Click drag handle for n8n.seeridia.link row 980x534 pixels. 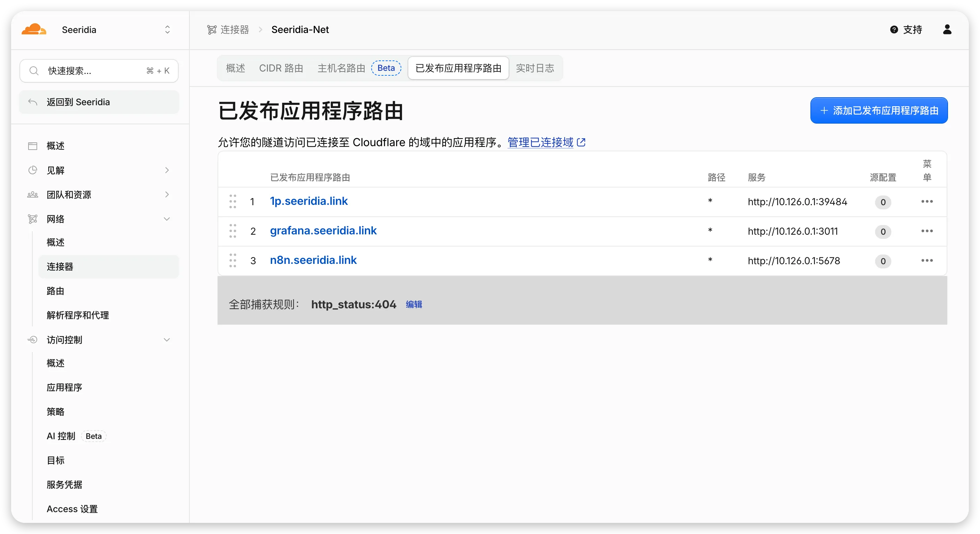pos(233,261)
